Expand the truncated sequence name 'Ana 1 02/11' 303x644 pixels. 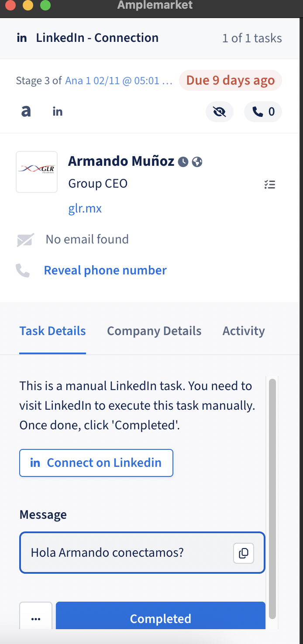click(x=119, y=81)
